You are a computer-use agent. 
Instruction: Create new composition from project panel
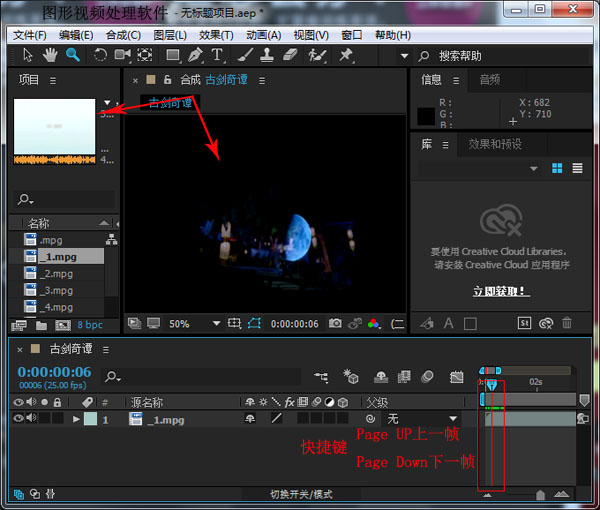(x=63, y=326)
